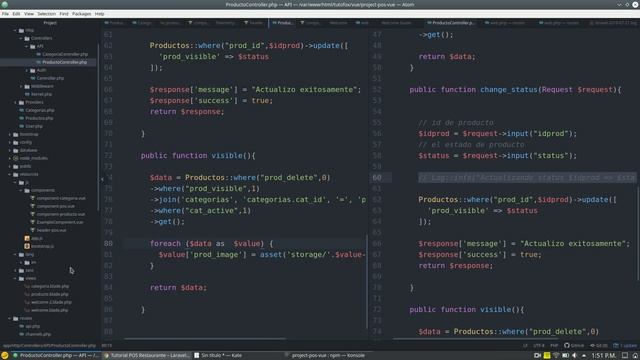
Task: Open the Packages menu
Action: (82, 14)
